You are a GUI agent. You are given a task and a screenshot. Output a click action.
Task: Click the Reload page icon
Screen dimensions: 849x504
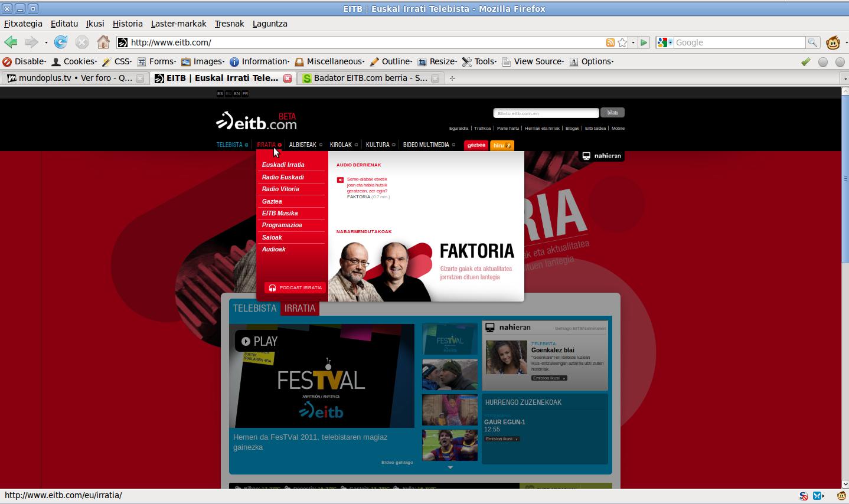pos(60,42)
